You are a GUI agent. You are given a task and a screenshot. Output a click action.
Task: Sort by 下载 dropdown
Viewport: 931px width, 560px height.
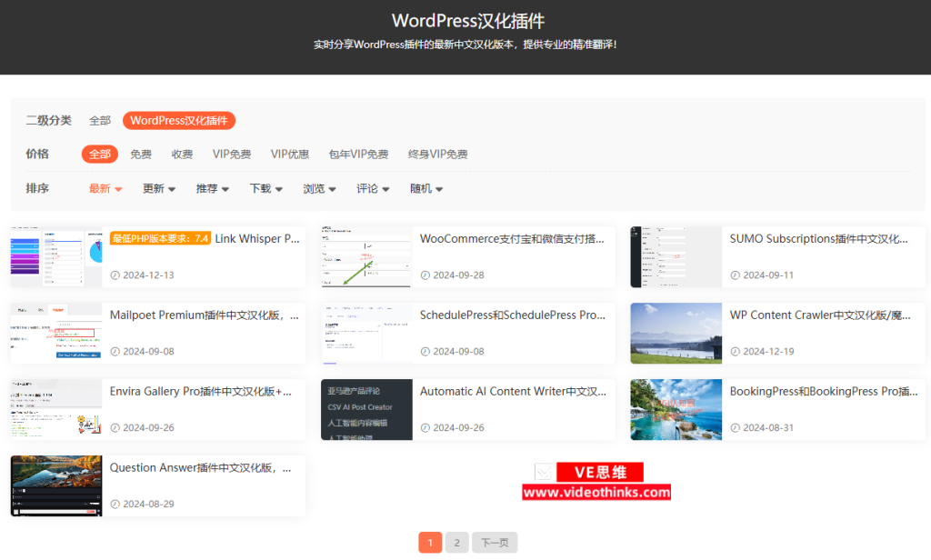pyautogui.click(x=265, y=189)
